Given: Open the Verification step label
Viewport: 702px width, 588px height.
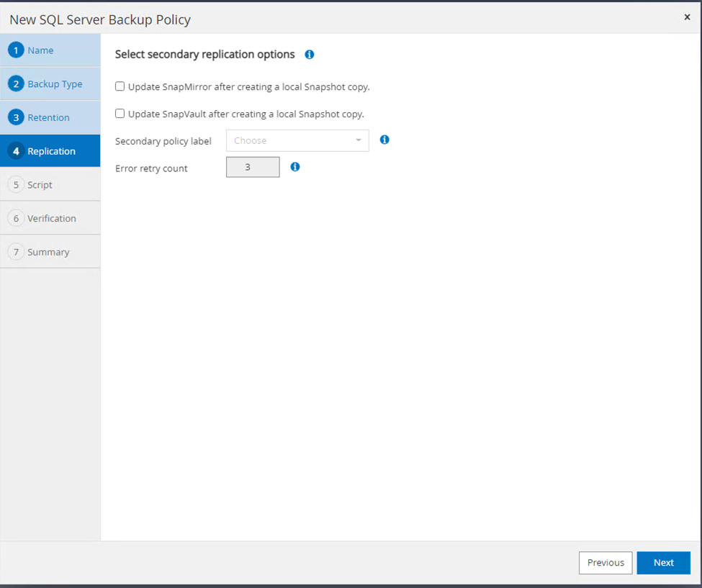Looking at the screenshot, I should pos(52,218).
